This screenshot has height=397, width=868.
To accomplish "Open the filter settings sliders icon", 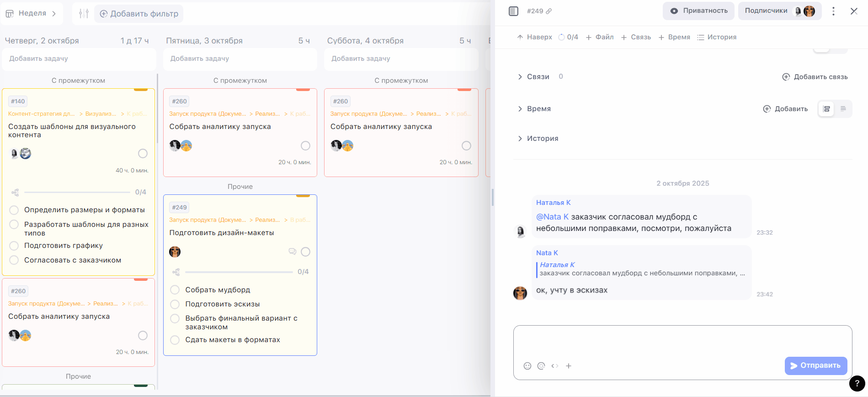I will pyautogui.click(x=84, y=14).
